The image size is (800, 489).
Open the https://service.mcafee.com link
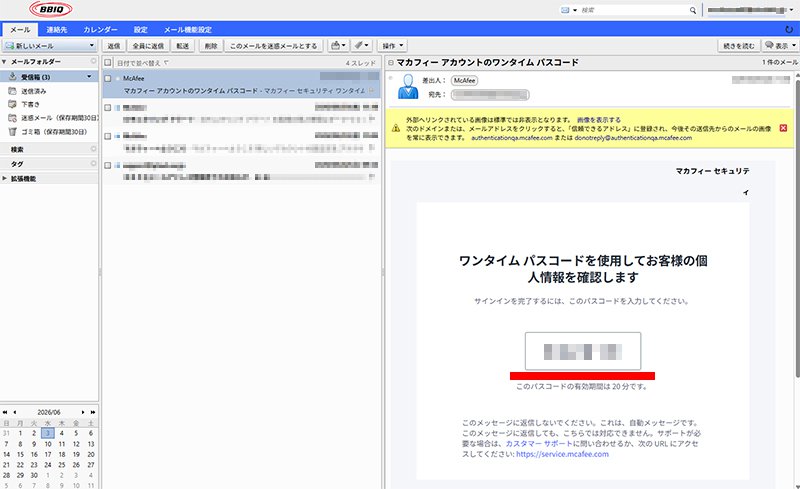coord(562,454)
